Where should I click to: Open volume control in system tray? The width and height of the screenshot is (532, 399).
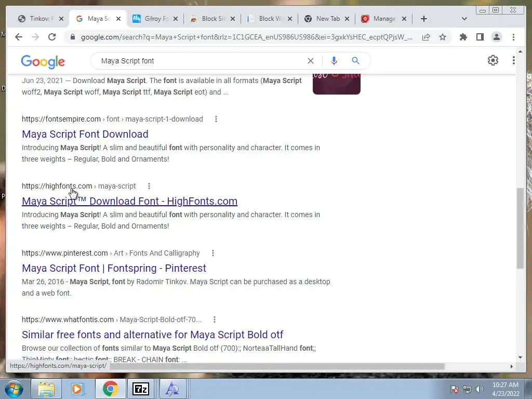(479, 389)
